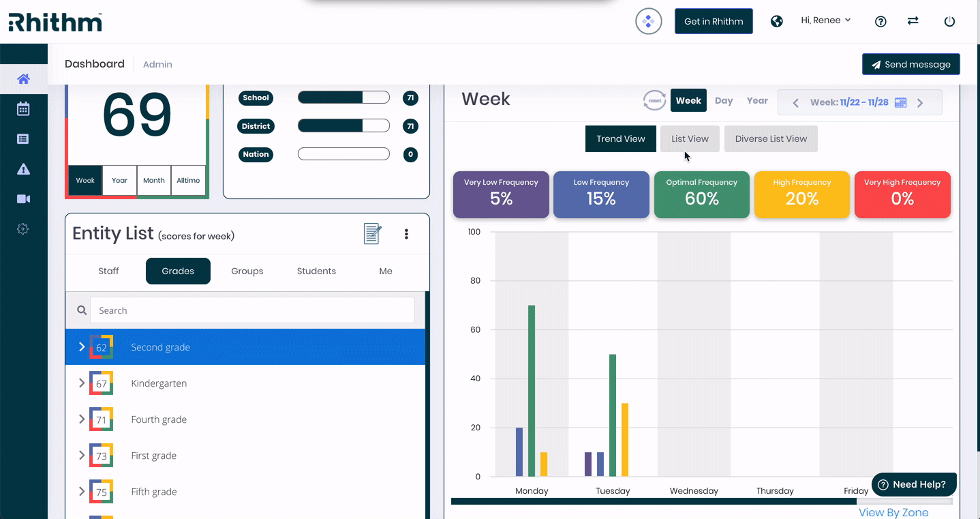The width and height of the screenshot is (980, 519).
Task: Open the help question mark icon
Action: click(881, 21)
